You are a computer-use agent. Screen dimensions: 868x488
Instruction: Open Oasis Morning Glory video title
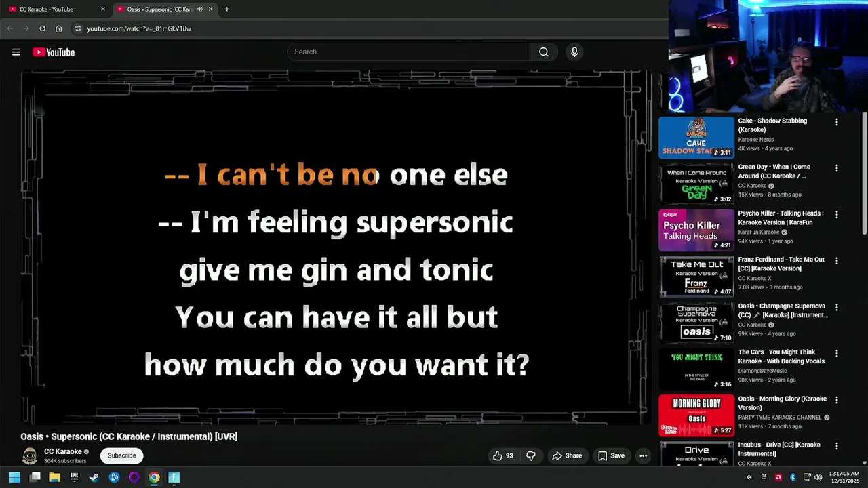coord(782,403)
